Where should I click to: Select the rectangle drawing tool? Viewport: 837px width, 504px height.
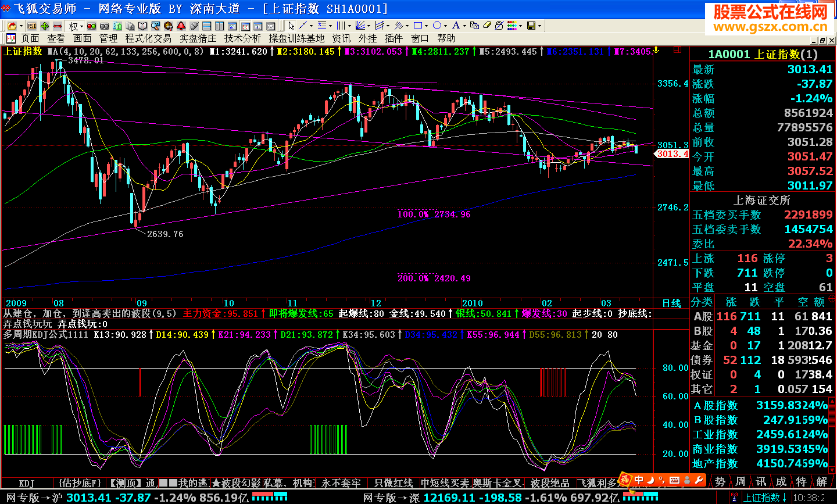click(418, 26)
